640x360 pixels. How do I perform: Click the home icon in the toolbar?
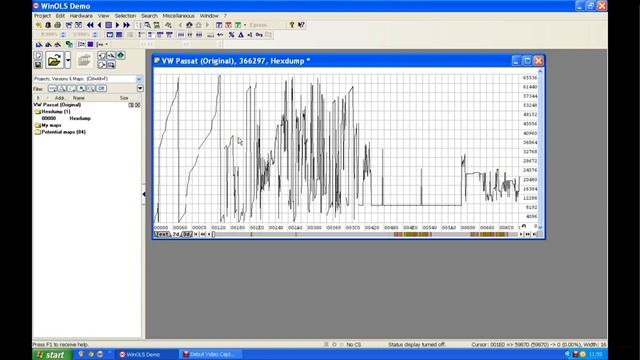tap(189, 25)
